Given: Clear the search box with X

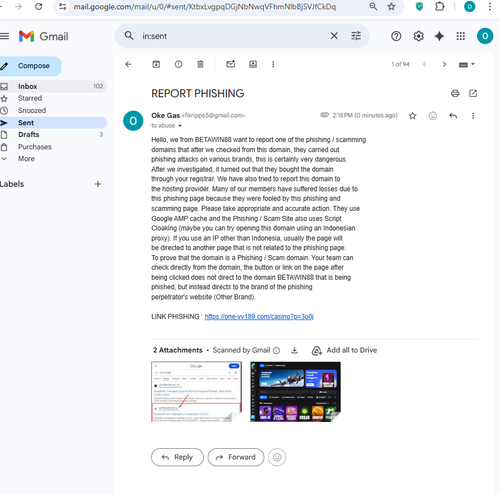Looking at the screenshot, I should tap(334, 36).
